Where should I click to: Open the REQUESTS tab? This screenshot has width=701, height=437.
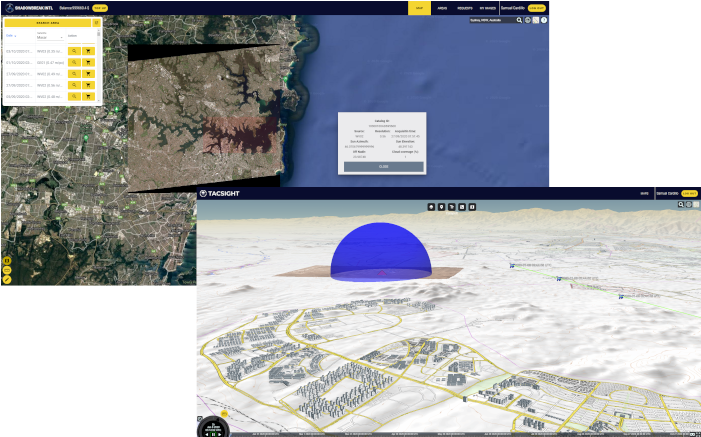click(465, 8)
